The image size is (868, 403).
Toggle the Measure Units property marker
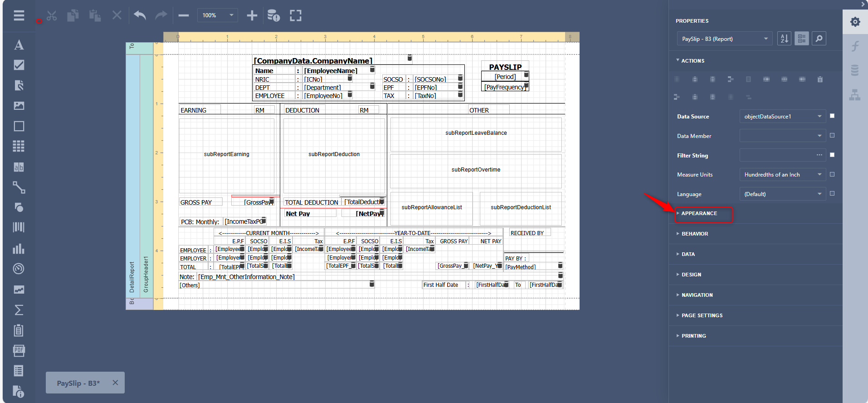pos(832,174)
